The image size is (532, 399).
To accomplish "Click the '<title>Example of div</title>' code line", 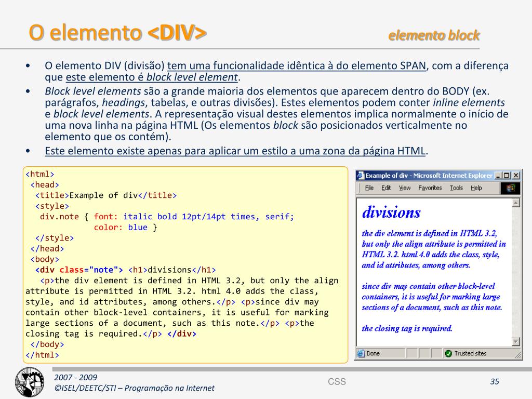I will (x=106, y=195).
